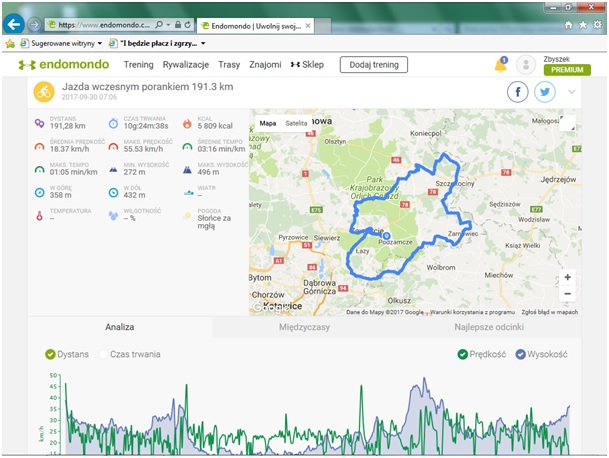Switch map to Mapa view

click(x=268, y=123)
